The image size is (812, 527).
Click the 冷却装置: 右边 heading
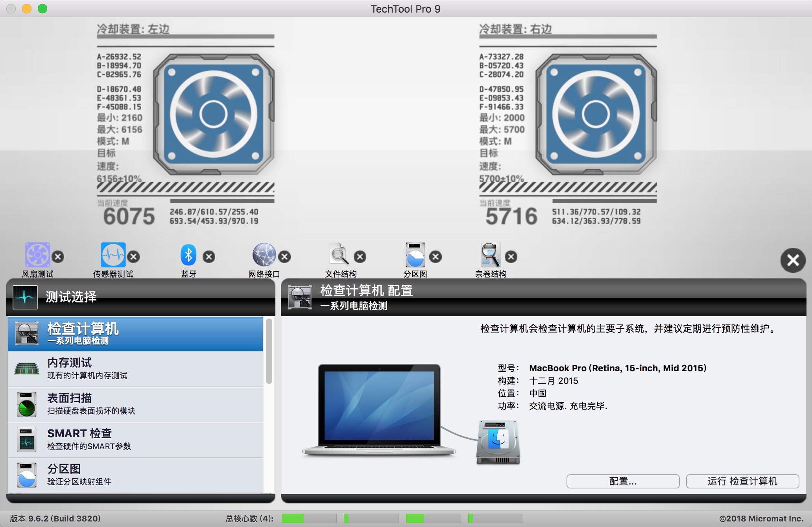point(515,29)
